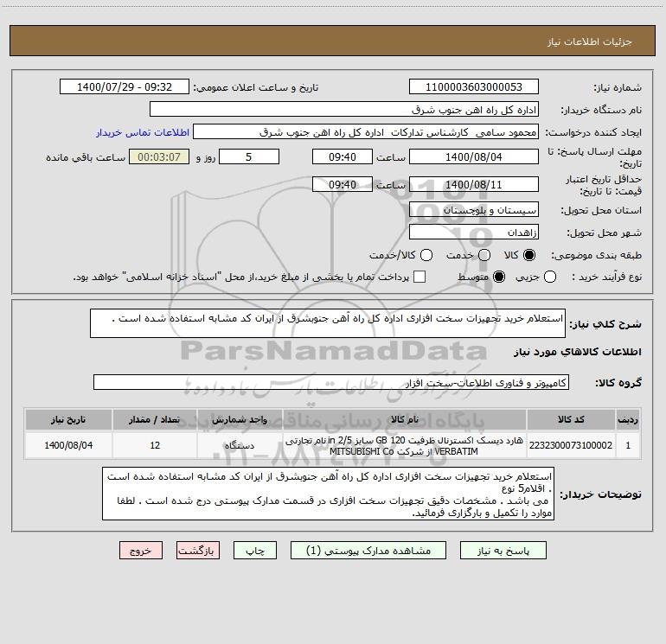Click delivery city field زاهدان

click(474, 232)
